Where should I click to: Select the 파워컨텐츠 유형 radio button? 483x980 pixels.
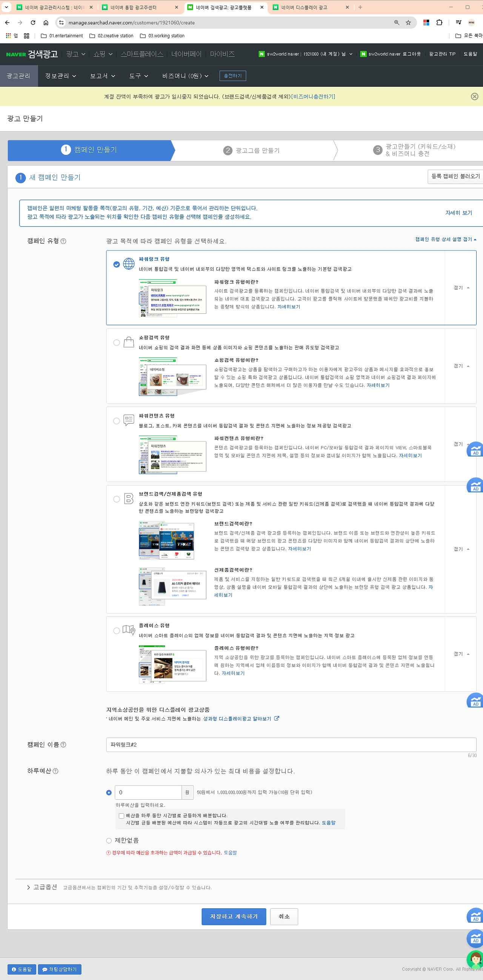(117, 421)
